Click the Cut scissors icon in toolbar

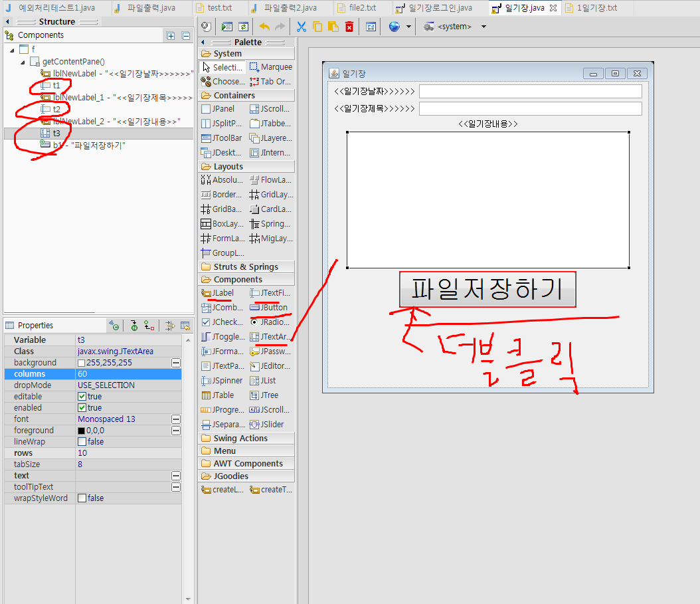point(302,27)
